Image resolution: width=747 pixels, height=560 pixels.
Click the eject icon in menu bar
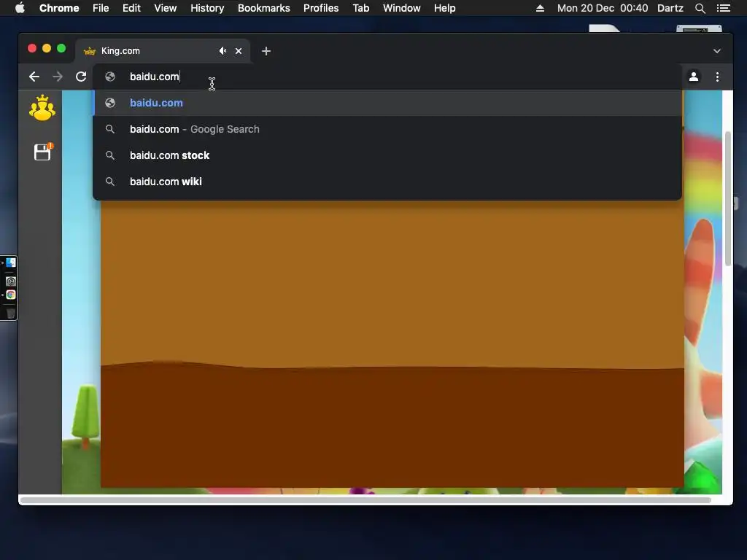pos(540,8)
